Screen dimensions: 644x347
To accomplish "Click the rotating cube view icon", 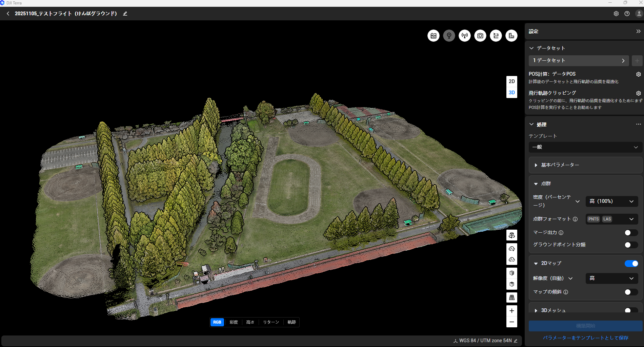I will [x=511, y=235].
